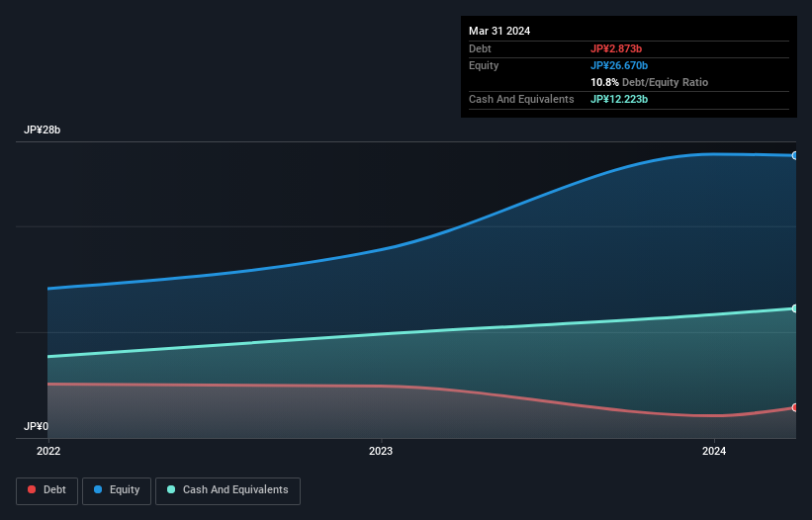Image resolution: width=812 pixels, height=520 pixels.
Task: Click the JP¥28b axis label
Action: click(x=42, y=130)
